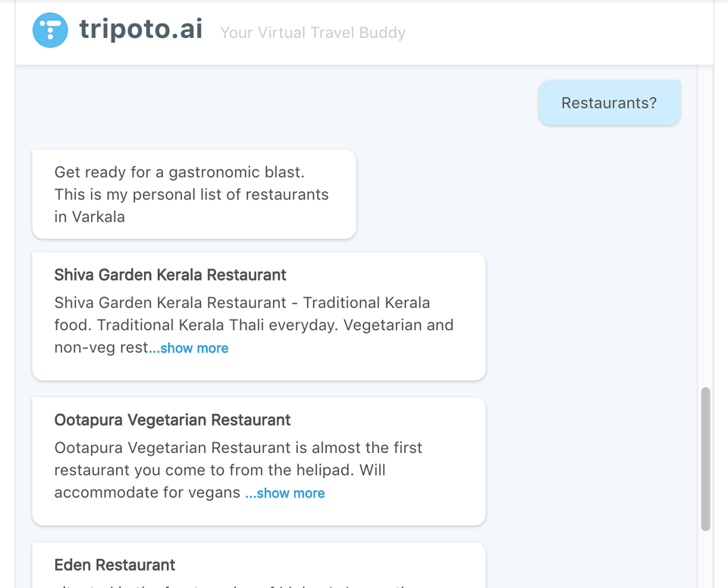728x588 pixels.
Task: Click the Shiva Garden card's blank bottom area
Action: tap(259, 369)
